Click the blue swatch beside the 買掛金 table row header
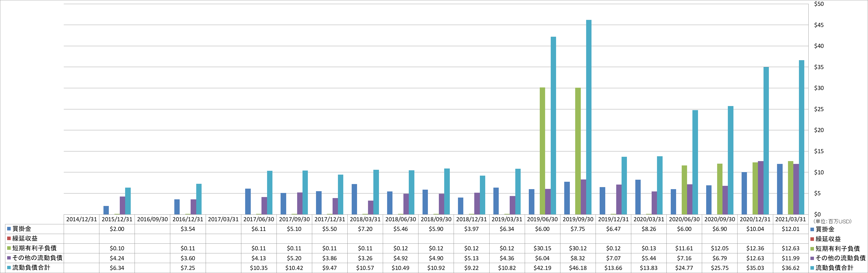Viewport: 868px width, 273px height. tap(9, 229)
